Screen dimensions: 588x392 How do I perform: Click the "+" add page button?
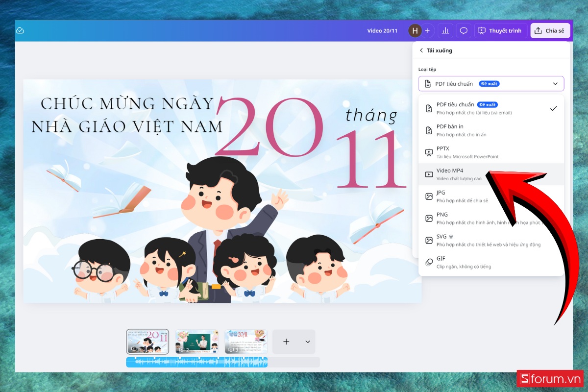coord(286,342)
